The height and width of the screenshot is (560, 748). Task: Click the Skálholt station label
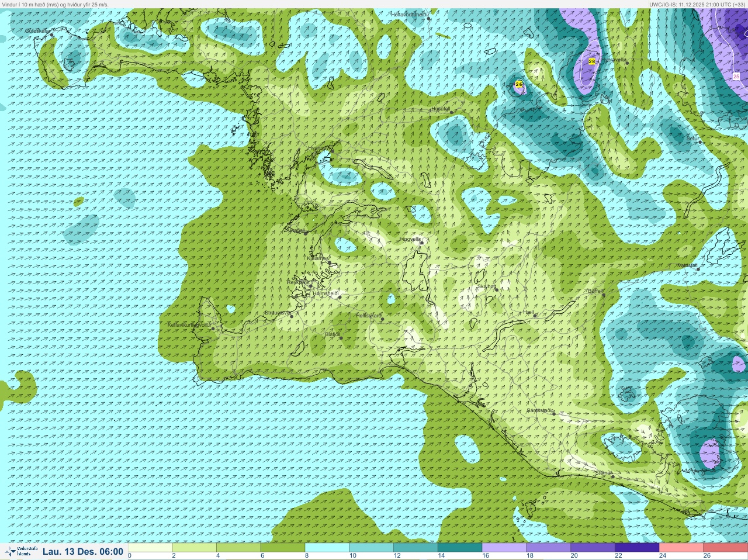click(x=486, y=286)
